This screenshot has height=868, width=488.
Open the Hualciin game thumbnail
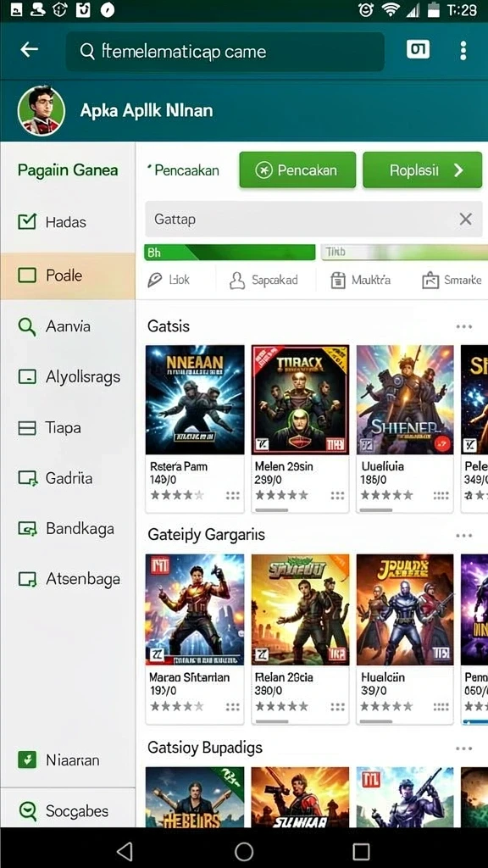405,609
